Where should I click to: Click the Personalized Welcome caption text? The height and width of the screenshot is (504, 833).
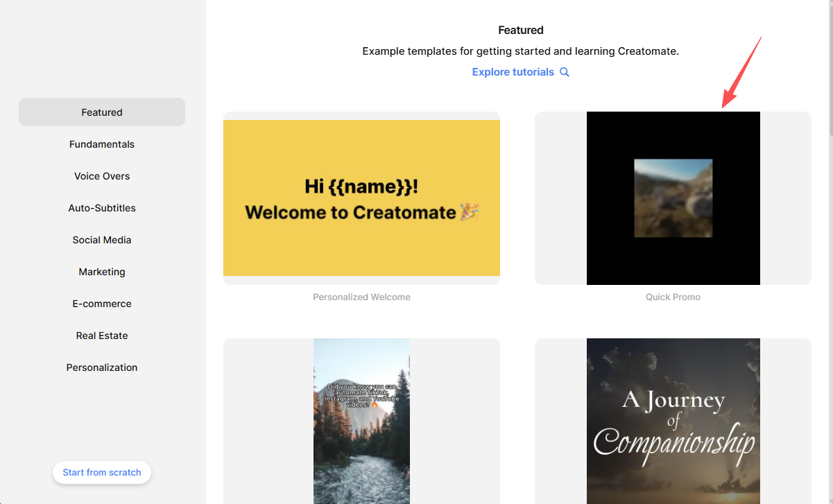click(361, 297)
